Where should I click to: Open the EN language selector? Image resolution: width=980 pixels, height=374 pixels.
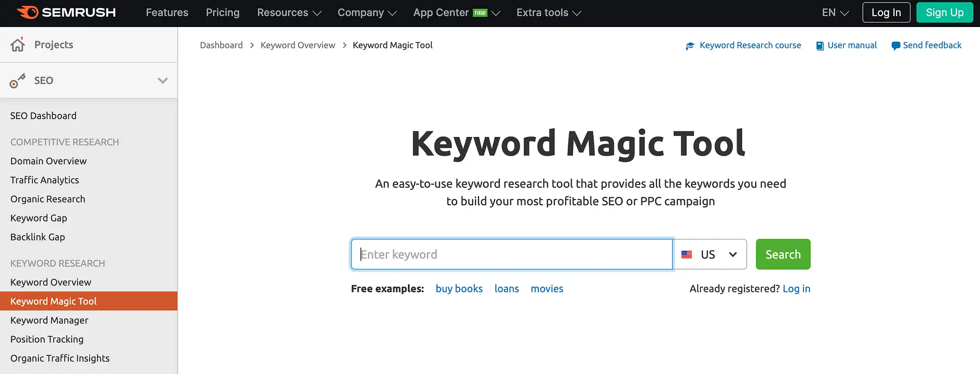(x=835, y=13)
